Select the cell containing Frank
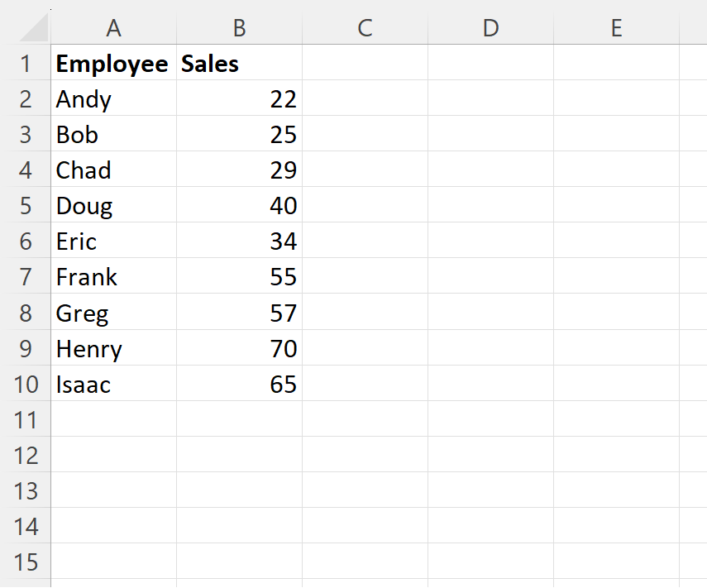This screenshot has width=707, height=588. [x=113, y=277]
